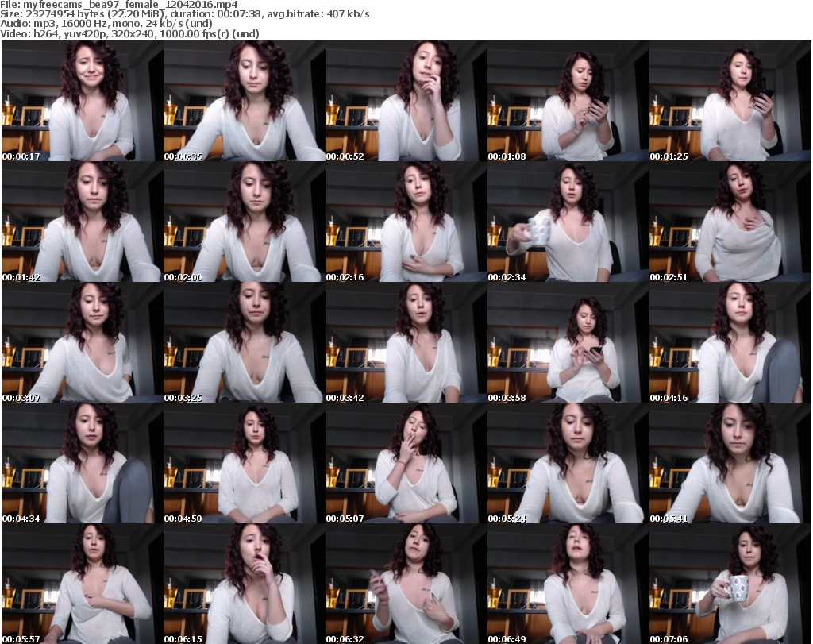Click the thumbnail frame timestamped 00:06:15
Screen dimensions: 813x644
tap(245, 584)
